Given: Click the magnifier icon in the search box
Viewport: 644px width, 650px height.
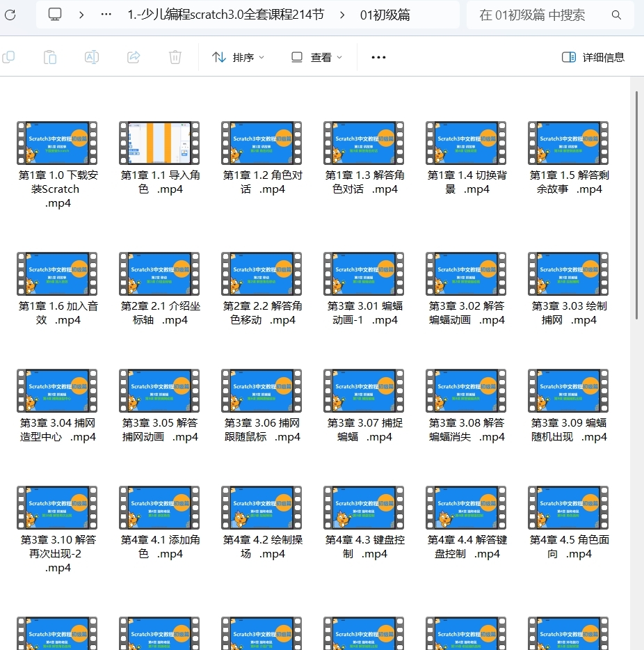Looking at the screenshot, I should 616,14.
